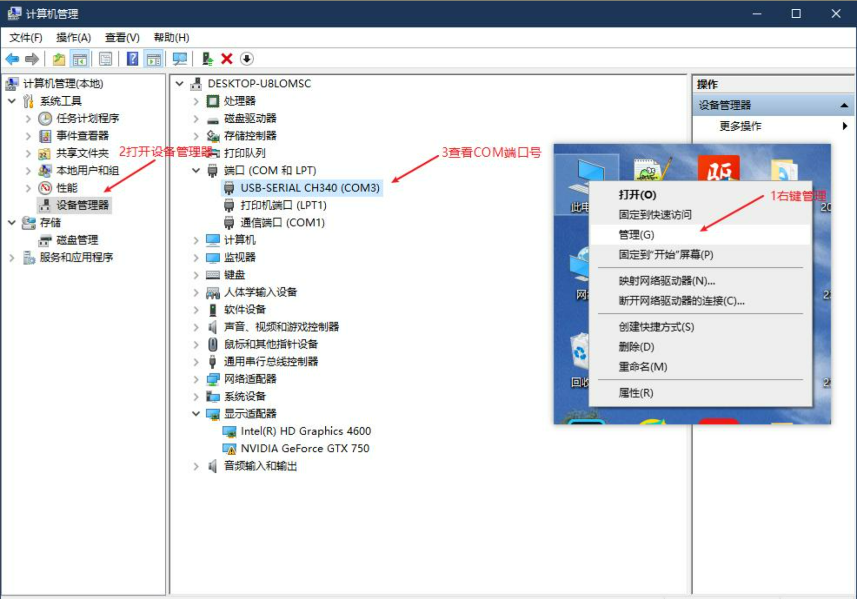Select USB-SERIAL CH340 (COM3) device
Viewport: 857px width, 616px height.
[x=309, y=188]
